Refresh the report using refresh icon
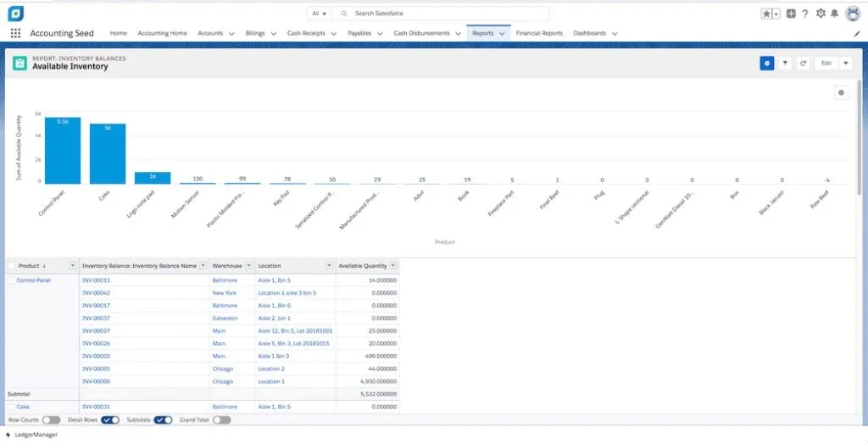 click(x=803, y=63)
